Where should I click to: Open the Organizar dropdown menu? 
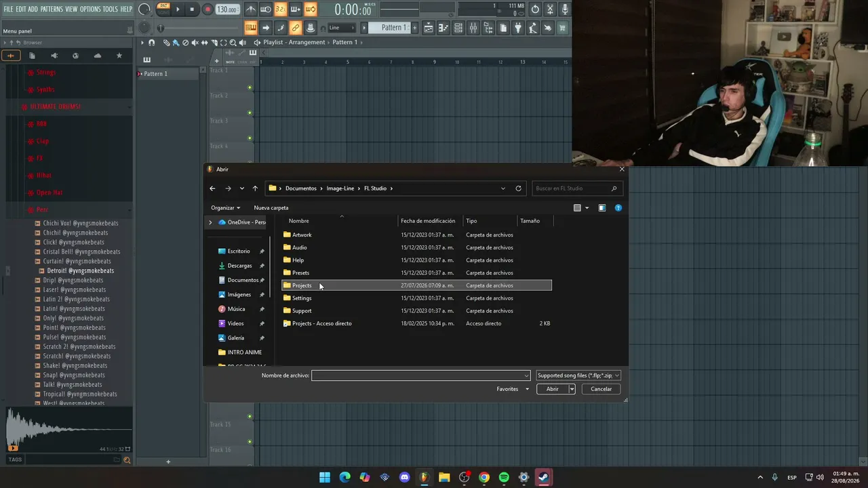tap(226, 208)
